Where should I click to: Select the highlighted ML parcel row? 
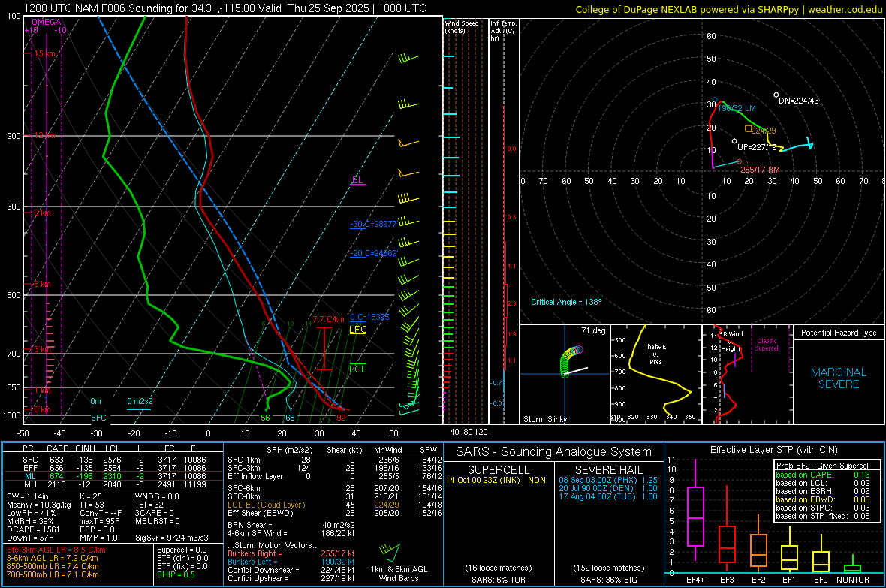coord(113,476)
